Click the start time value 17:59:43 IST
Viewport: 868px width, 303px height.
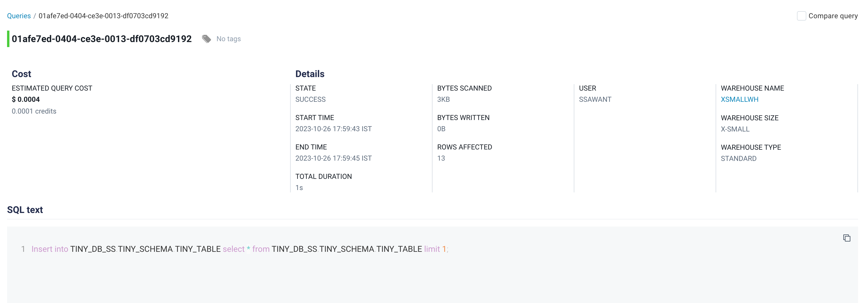333,129
